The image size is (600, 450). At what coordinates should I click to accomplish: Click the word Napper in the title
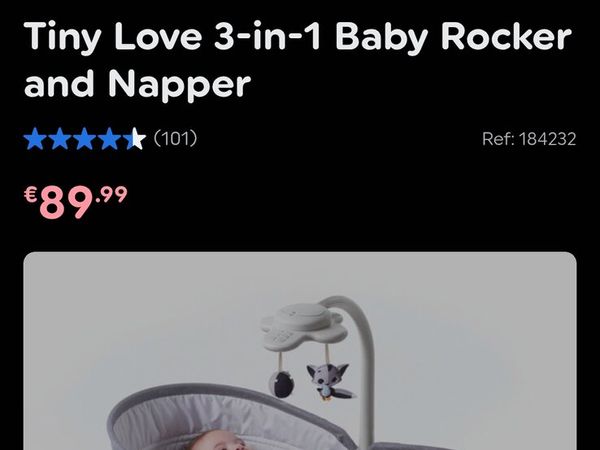tap(179, 84)
